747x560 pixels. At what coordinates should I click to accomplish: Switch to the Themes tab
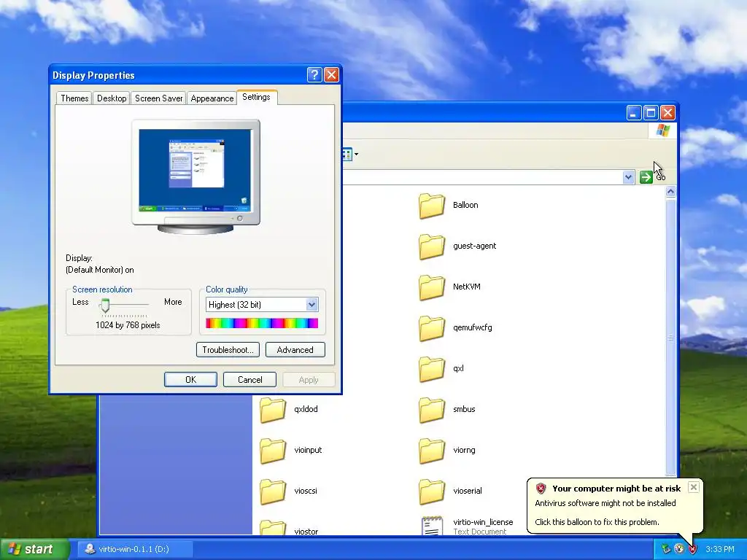pos(74,98)
